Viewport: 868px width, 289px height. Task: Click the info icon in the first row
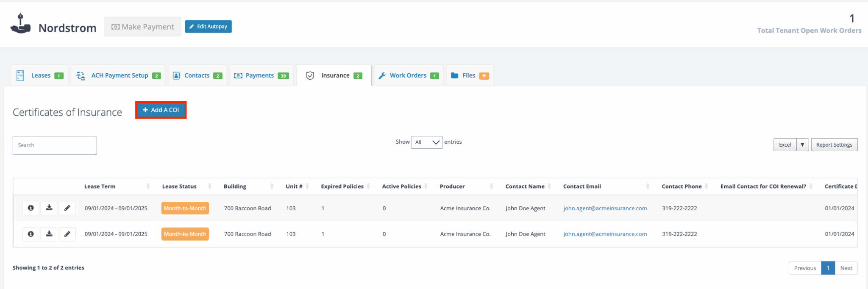[x=31, y=208]
